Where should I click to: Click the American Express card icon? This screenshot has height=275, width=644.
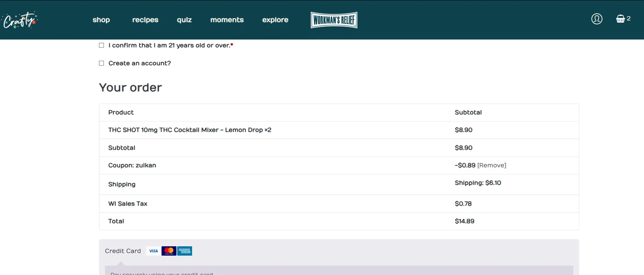tap(185, 251)
